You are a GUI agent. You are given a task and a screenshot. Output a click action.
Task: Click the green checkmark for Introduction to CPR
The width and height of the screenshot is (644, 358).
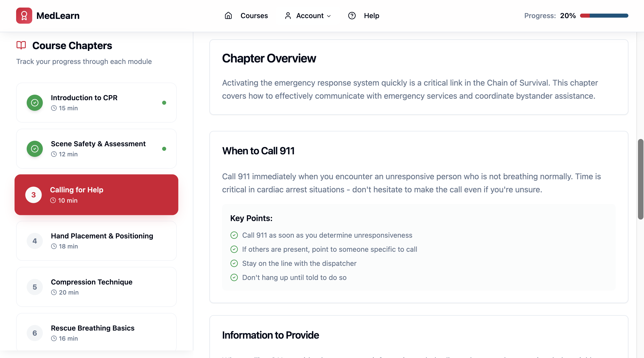coord(35,103)
